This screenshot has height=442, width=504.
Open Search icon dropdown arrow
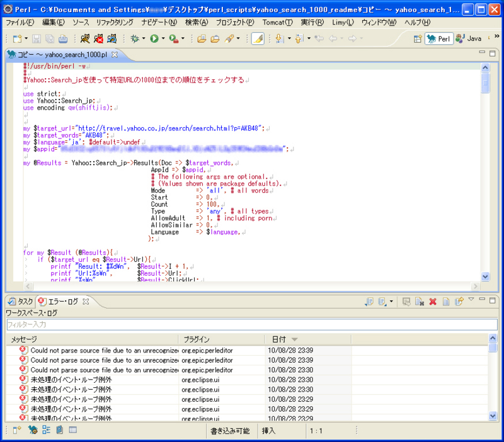238,38
